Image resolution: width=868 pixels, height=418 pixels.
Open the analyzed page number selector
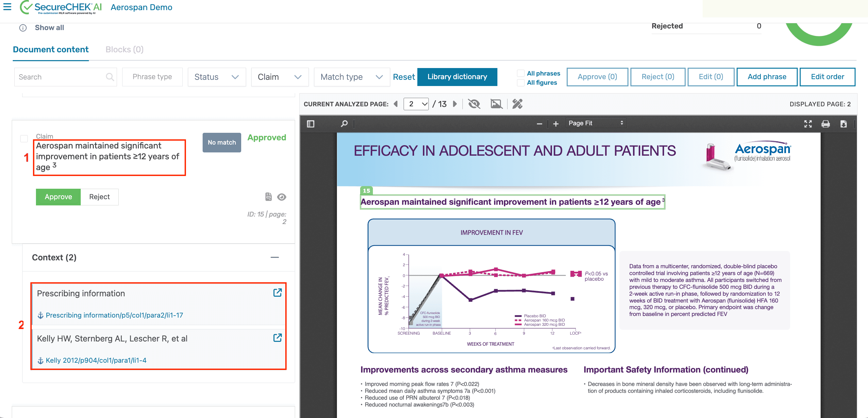(416, 104)
